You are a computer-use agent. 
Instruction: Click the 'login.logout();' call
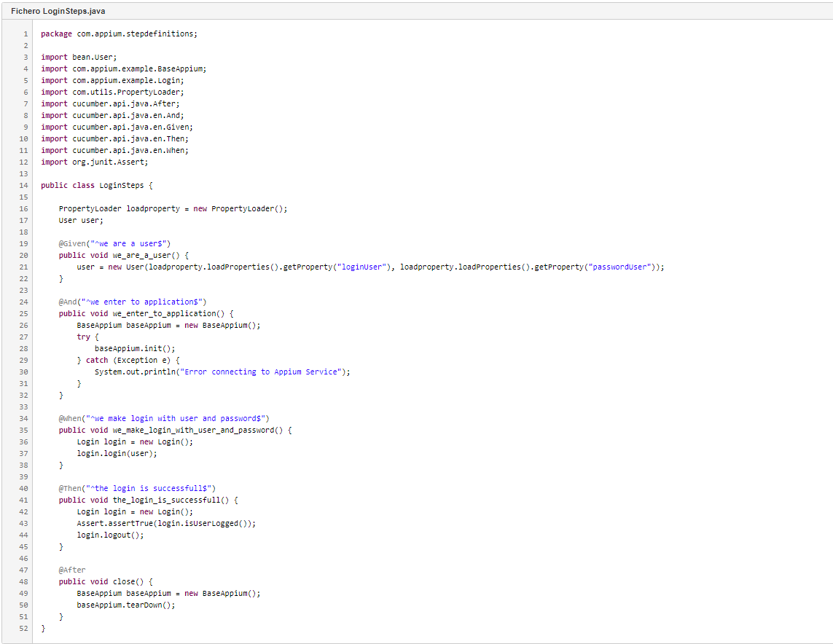click(x=110, y=535)
